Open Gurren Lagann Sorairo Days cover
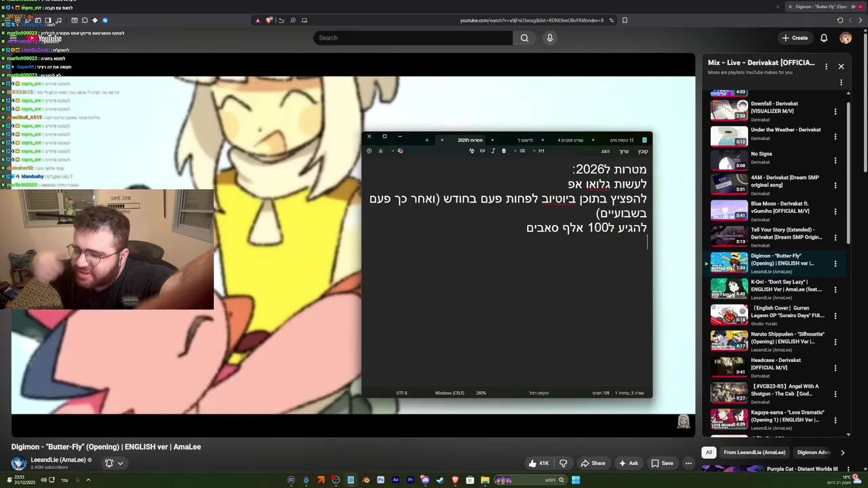 (787, 312)
